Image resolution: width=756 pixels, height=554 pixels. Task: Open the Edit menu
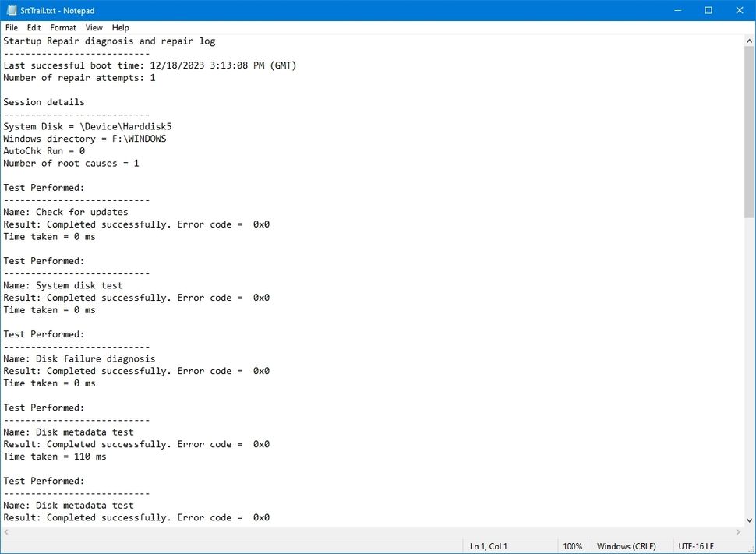point(34,27)
